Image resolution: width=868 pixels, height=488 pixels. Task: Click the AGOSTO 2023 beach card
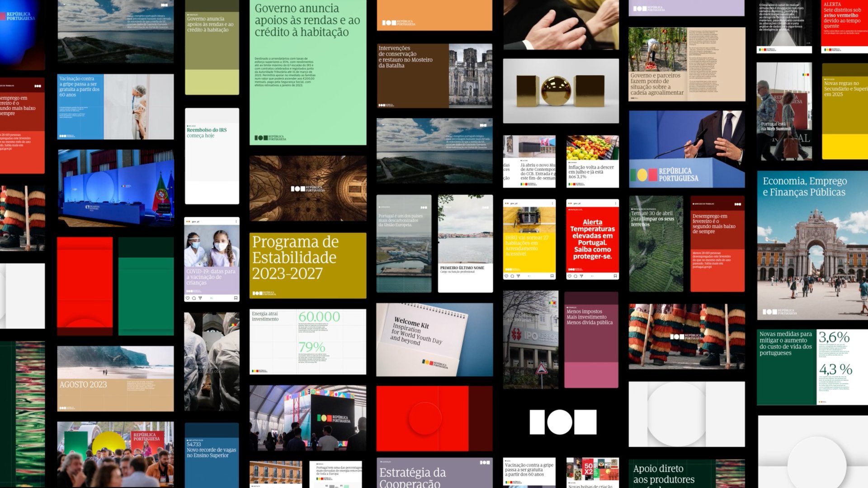click(115, 379)
